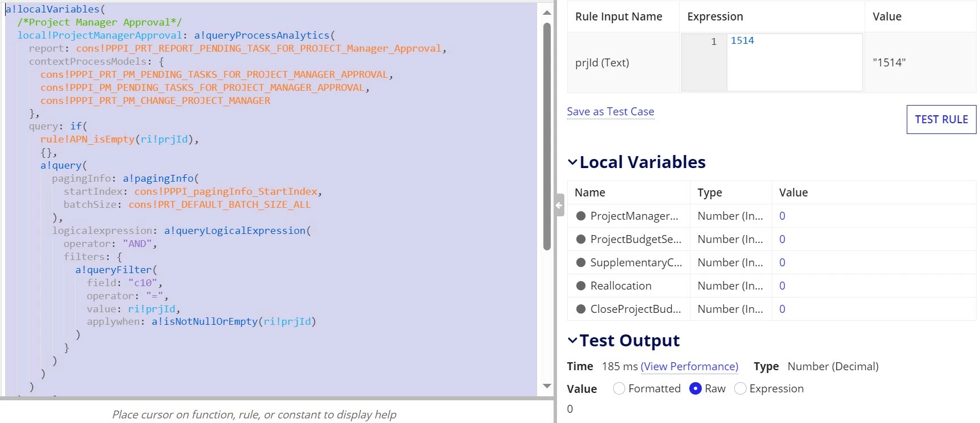Click the cons!PPPI_PM_PENDING_TASKS_FOR_PROJECT_MANAGER_APPROVAL constant
Viewport: 980px width, 423px height.
point(202,87)
